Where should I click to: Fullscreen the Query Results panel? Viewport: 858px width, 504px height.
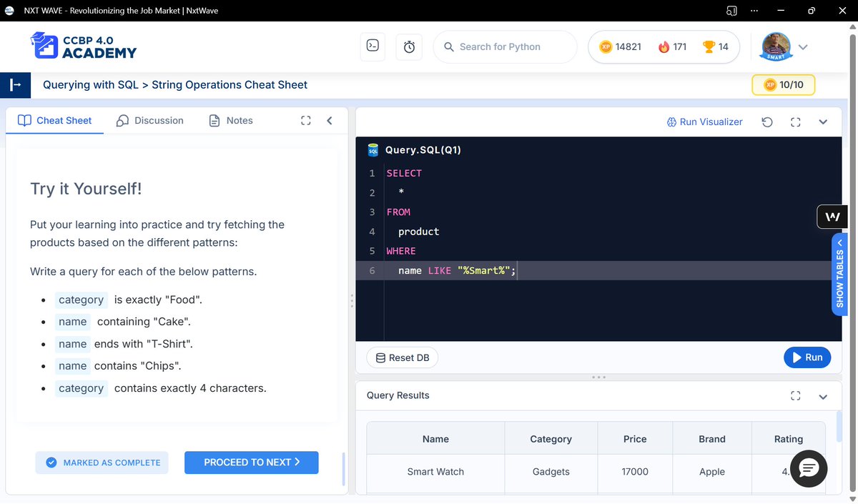point(795,395)
